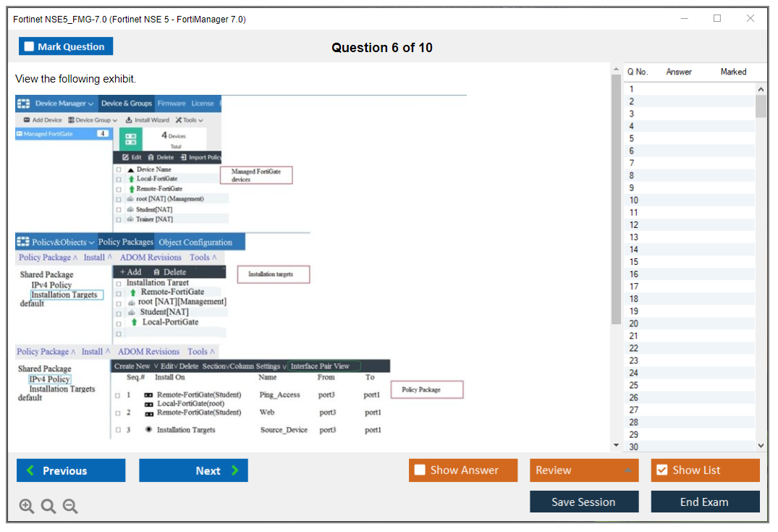
Task: Select question 10 in the list
Action: coord(634,200)
